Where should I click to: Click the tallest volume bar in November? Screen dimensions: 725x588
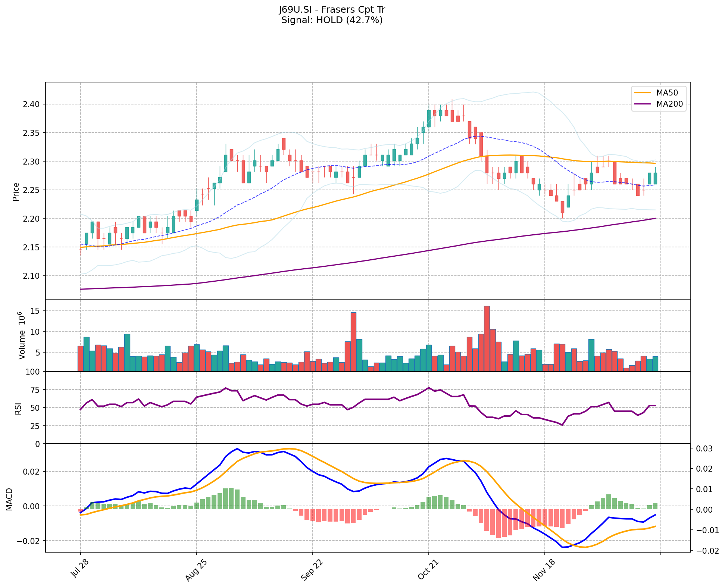487,338
